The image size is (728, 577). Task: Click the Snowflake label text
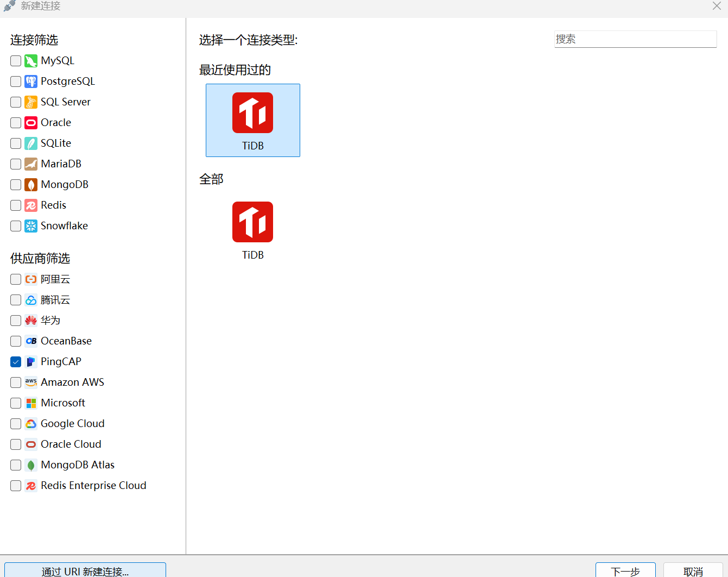click(x=64, y=226)
